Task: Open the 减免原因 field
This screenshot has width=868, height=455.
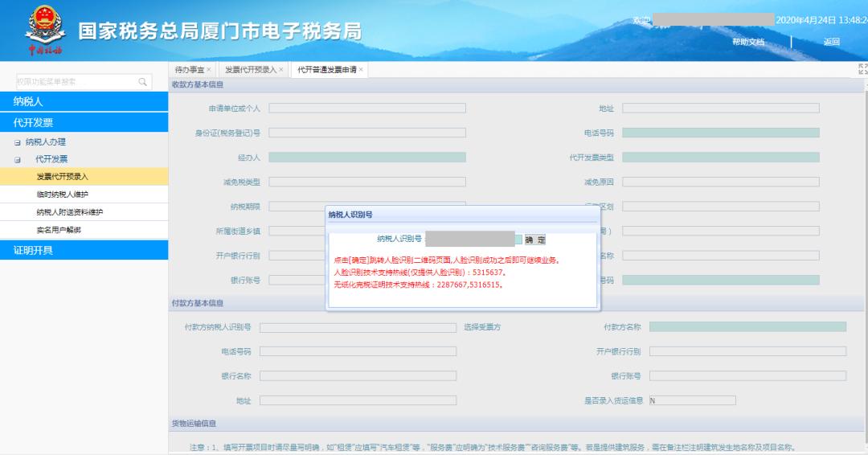Action: click(721, 182)
